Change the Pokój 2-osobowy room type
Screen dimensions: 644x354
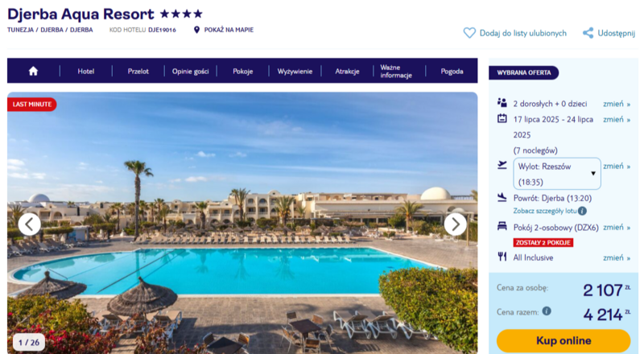click(617, 228)
